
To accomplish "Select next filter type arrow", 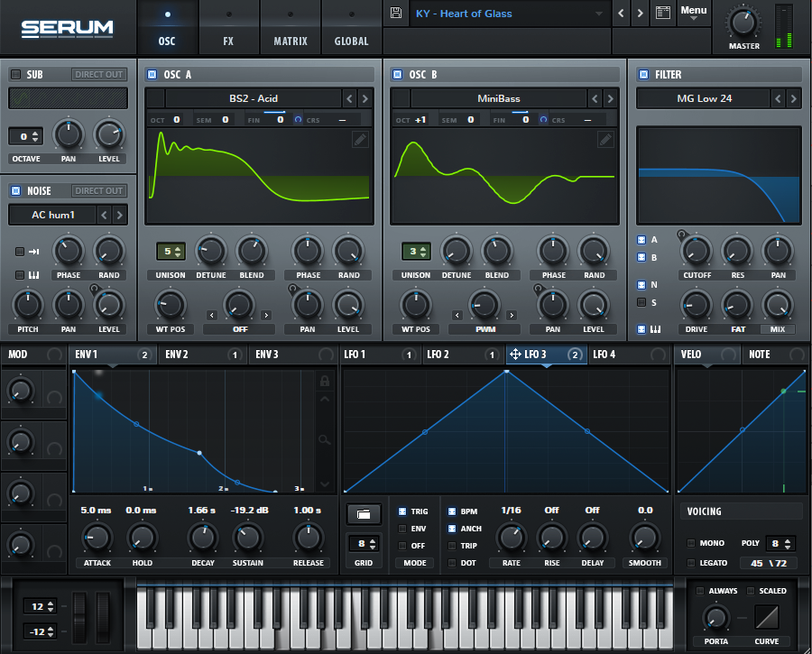I will pyautogui.click(x=793, y=98).
